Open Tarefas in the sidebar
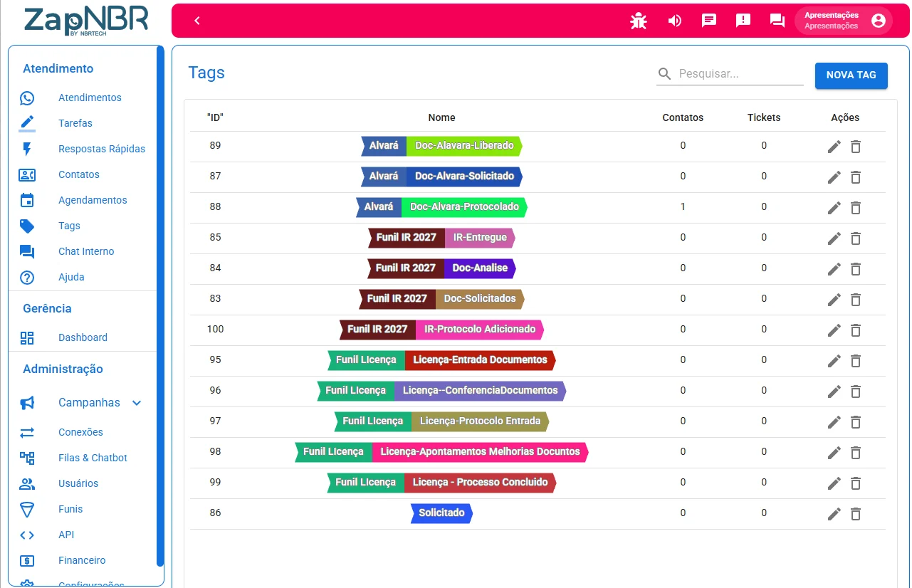 pos(75,123)
